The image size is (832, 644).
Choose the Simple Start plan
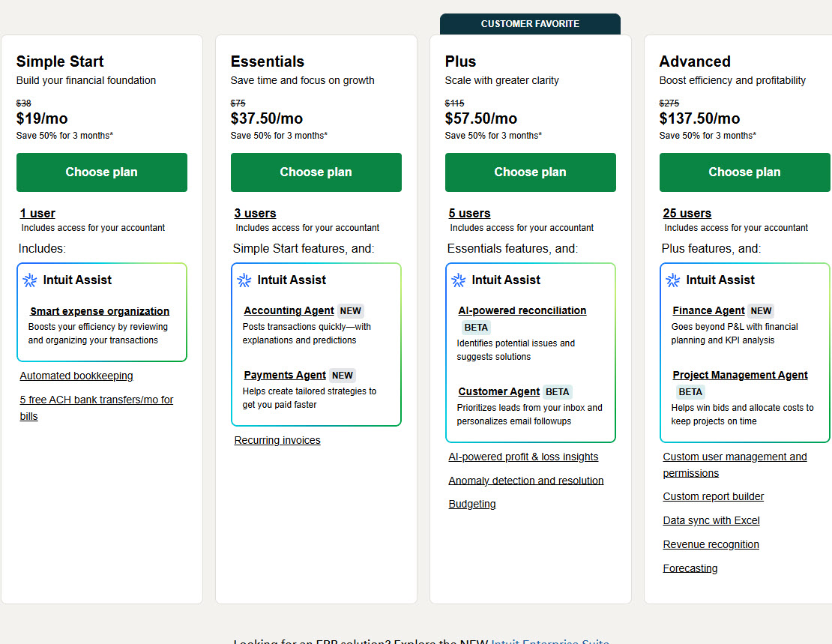pos(102,172)
